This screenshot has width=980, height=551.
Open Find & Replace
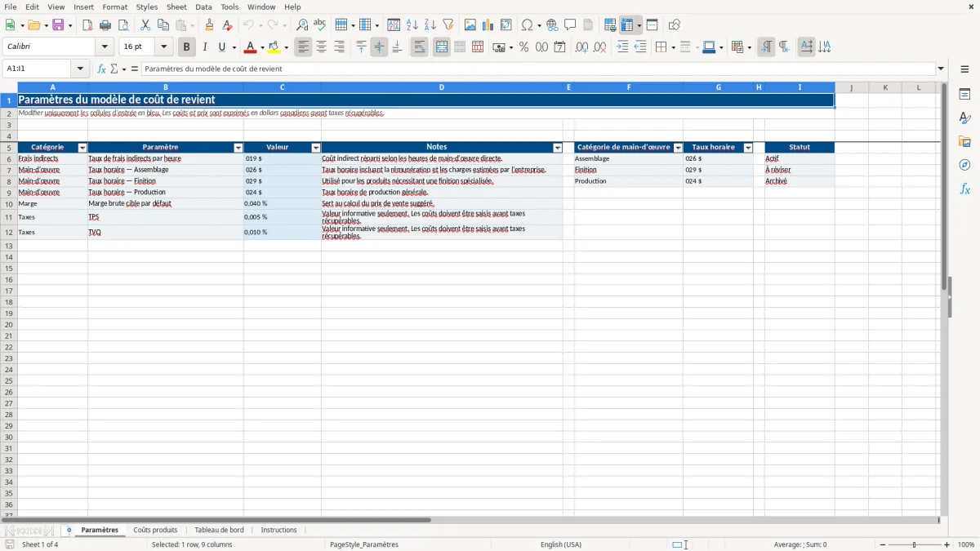tap(302, 25)
